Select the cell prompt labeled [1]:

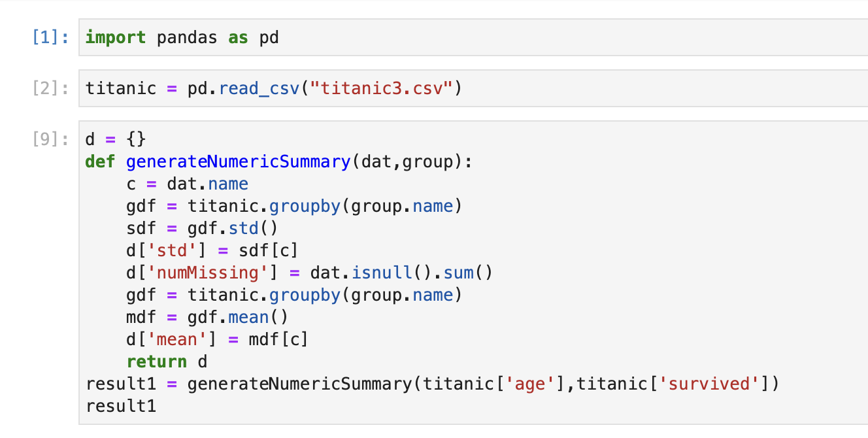pyautogui.click(x=50, y=38)
